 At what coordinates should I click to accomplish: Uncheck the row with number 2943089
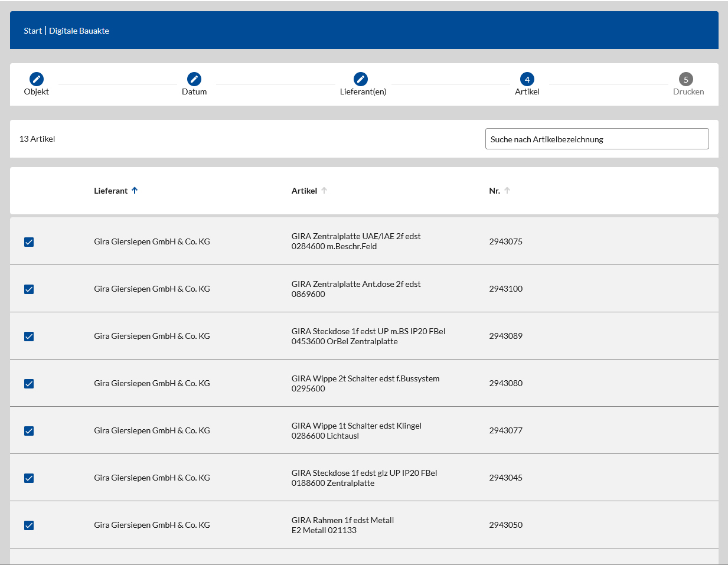[29, 337]
